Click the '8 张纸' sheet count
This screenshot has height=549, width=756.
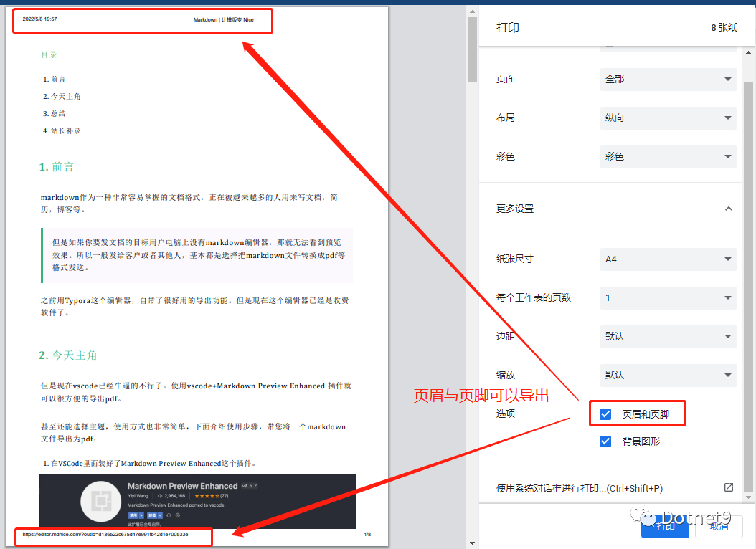[x=724, y=27]
